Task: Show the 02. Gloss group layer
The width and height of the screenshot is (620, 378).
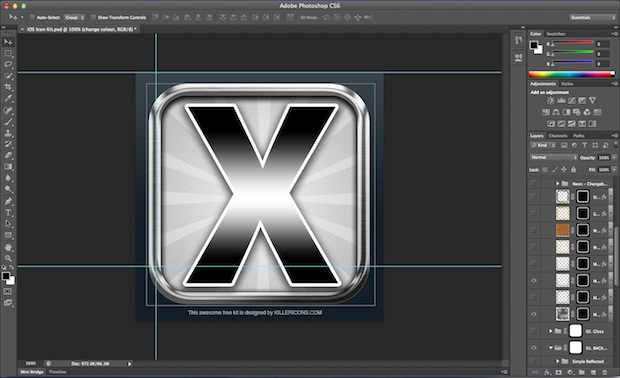Action: pos(534,331)
